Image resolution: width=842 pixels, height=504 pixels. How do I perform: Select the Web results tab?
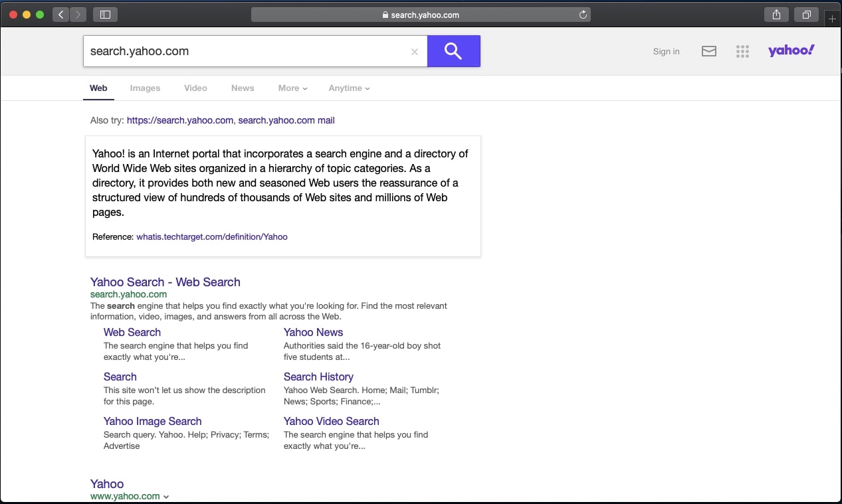[98, 88]
